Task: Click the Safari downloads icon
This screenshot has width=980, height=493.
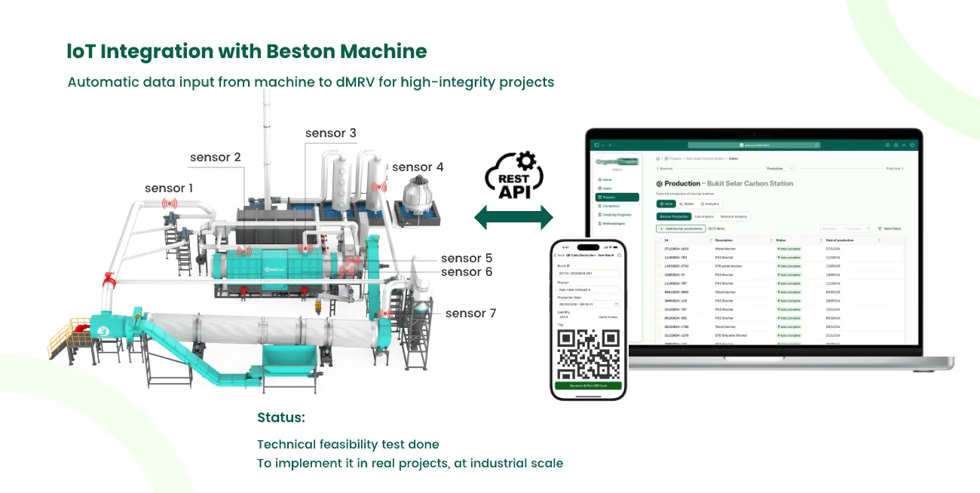Action: [887, 145]
